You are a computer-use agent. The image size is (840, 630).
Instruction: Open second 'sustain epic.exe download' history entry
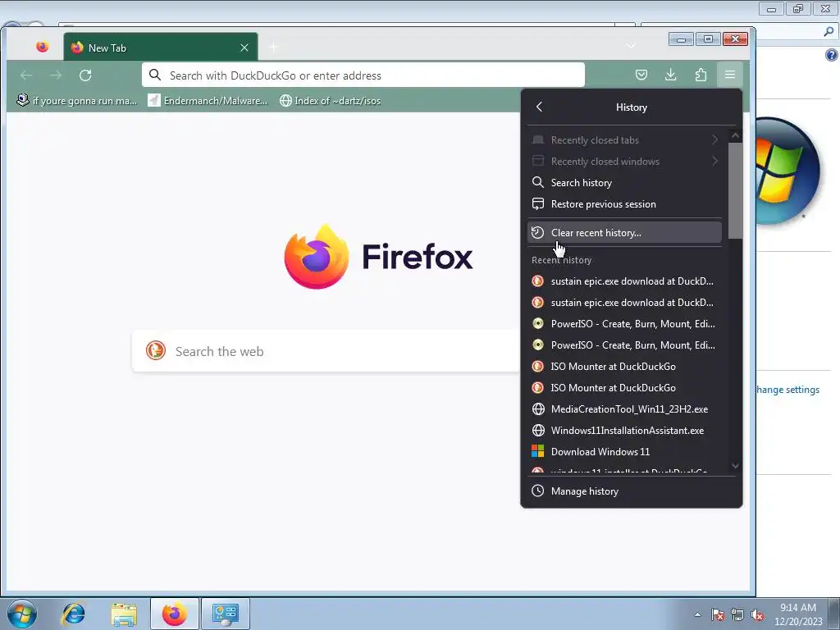[x=624, y=303]
